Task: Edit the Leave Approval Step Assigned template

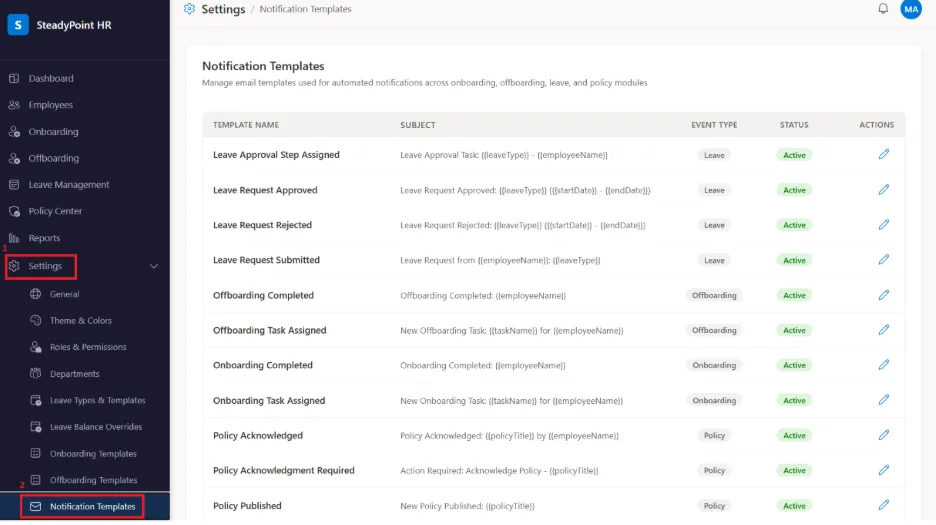Action: [x=883, y=155]
